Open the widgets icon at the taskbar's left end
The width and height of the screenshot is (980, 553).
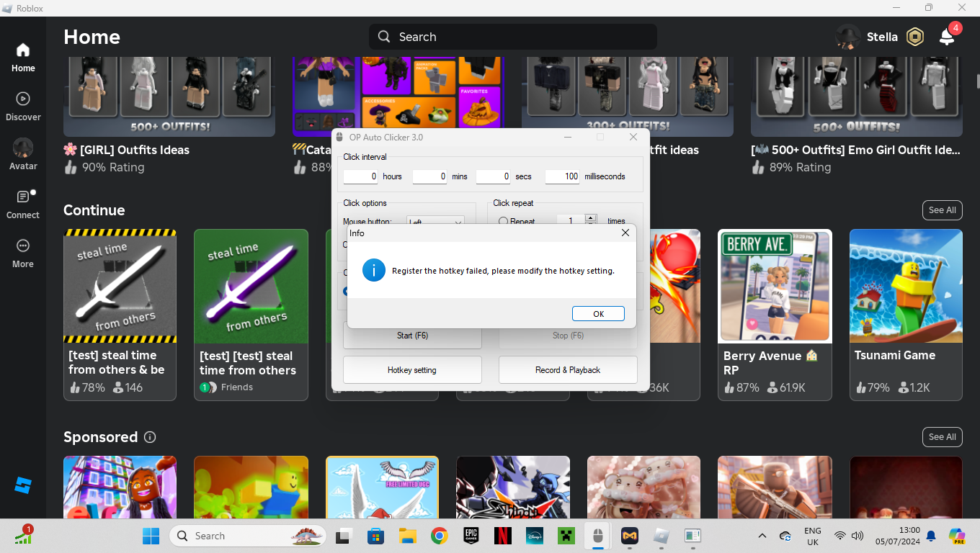pos(24,535)
